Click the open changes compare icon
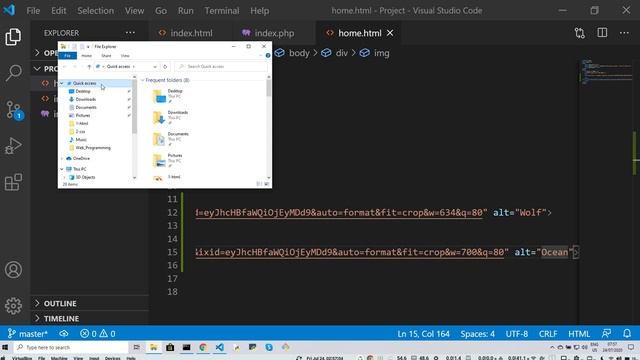 [x=580, y=33]
